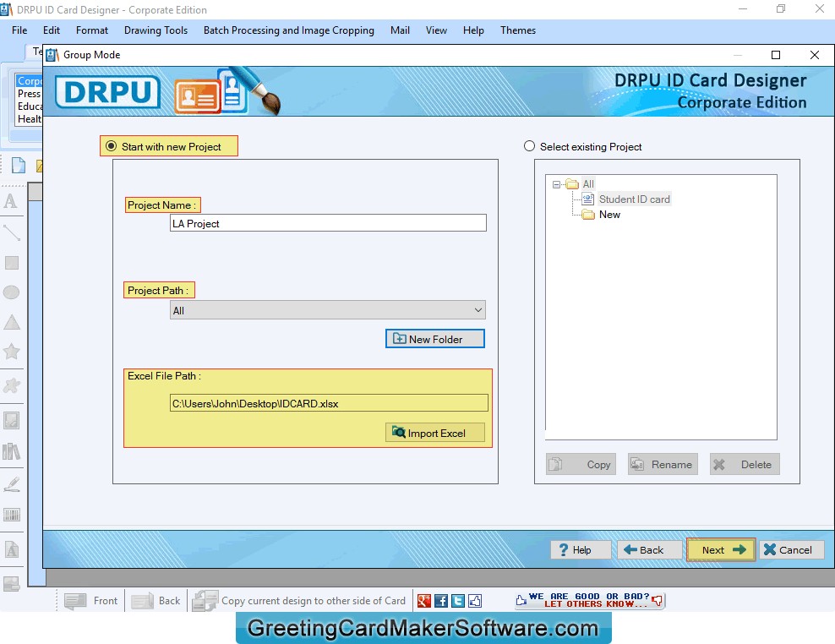
Task: Click the New folder icon in tree
Action: click(588, 215)
